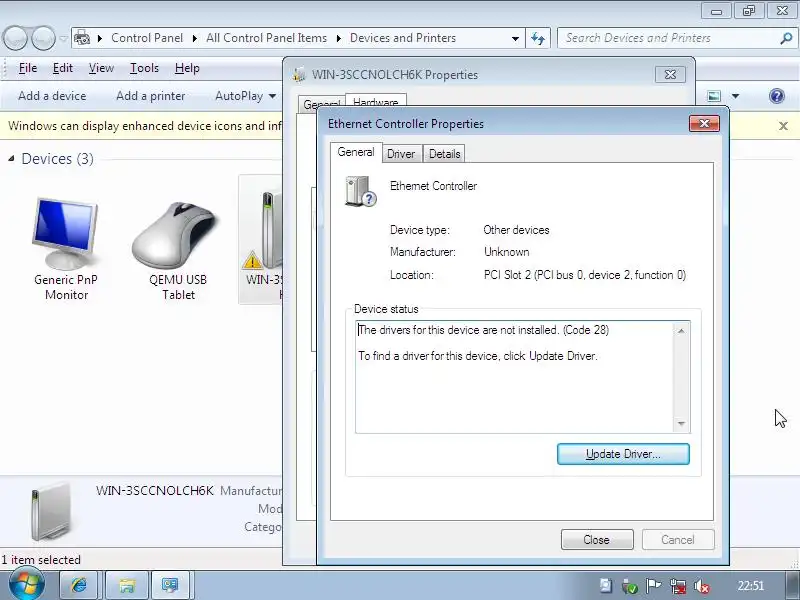The height and width of the screenshot is (600, 800).
Task: Collapse the Devices (3) group
Action: 11,159
